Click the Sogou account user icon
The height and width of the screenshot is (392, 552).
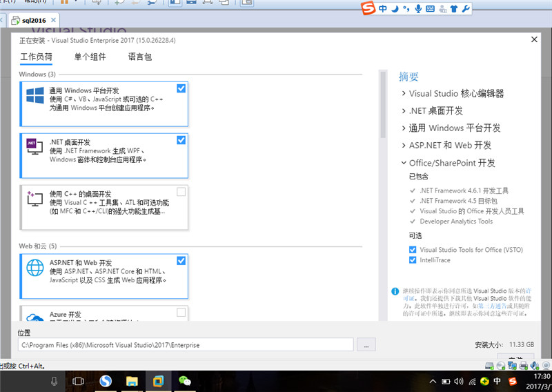pos(442,9)
